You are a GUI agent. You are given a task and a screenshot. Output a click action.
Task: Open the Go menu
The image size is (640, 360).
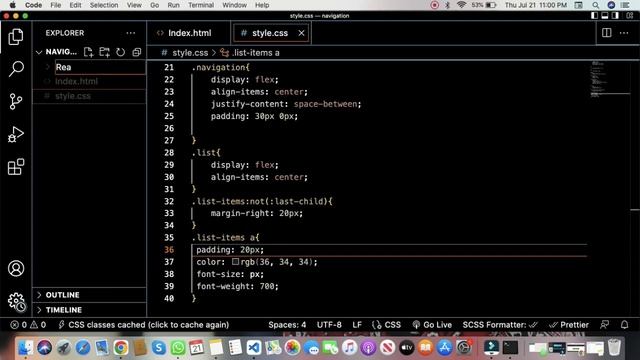click(154, 5)
